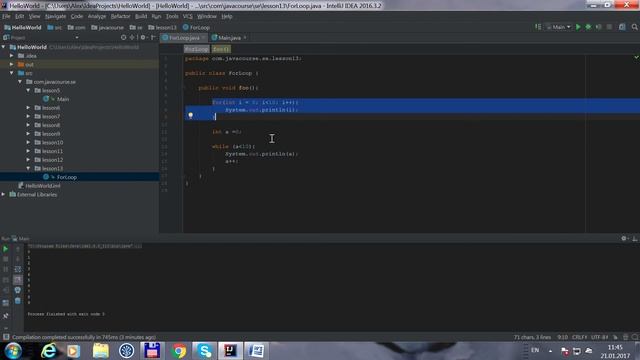Open Windows Start button
This screenshot has height=360, width=640.
[x=13, y=351]
